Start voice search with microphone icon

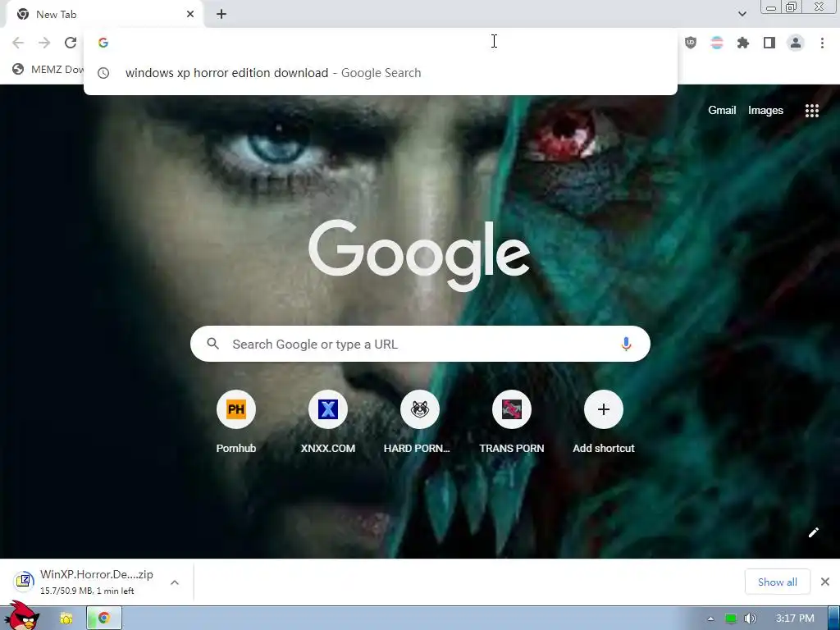(626, 344)
